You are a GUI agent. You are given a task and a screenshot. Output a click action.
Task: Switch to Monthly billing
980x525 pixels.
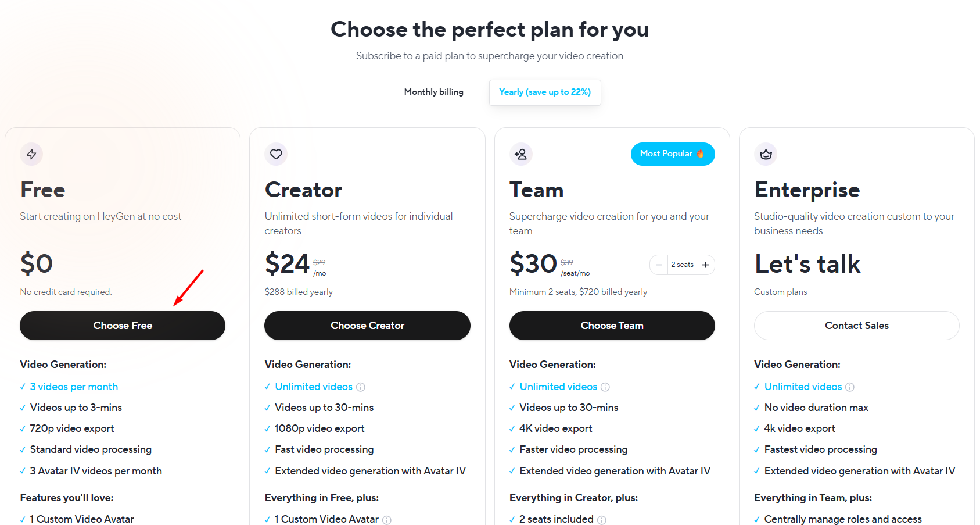(x=434, y=92)
